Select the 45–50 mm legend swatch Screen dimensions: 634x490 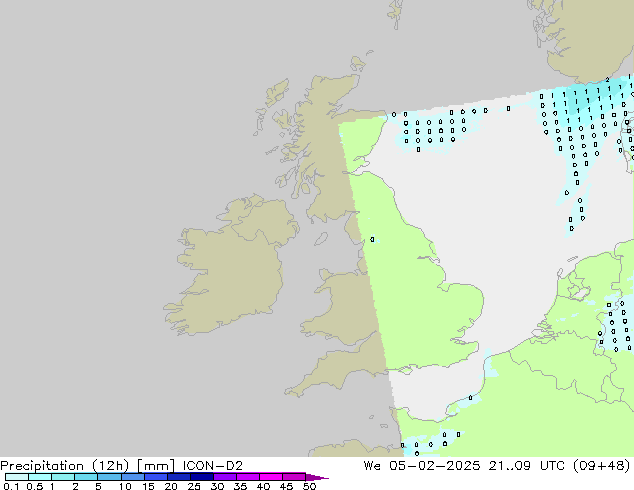pos(294,477)
